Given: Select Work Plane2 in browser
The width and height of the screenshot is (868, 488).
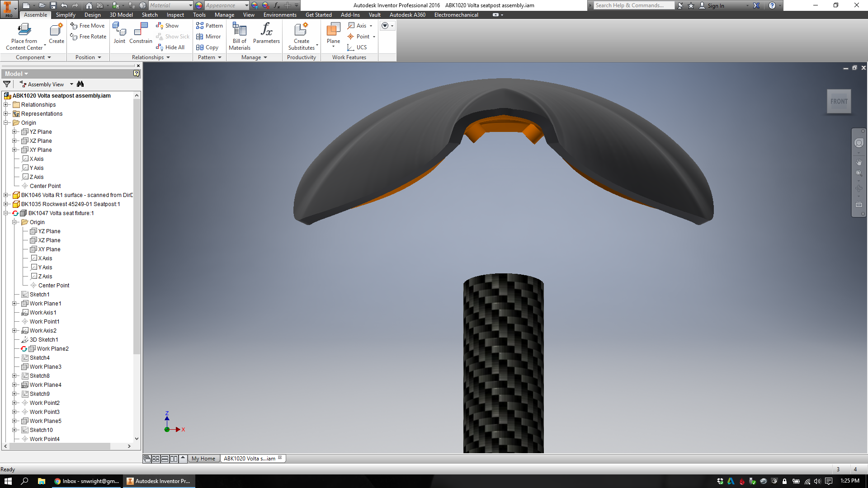Looking at the screenshot, I should point(52,349).
